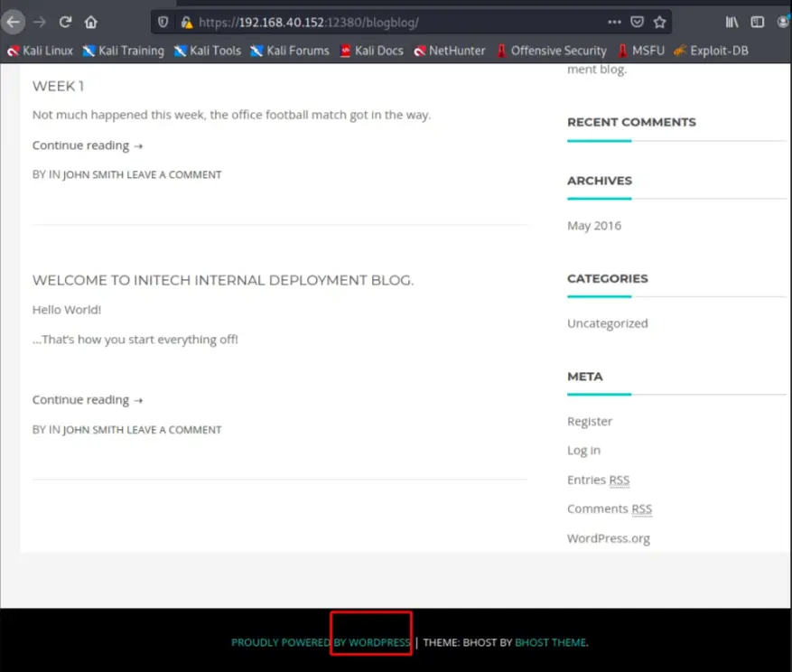Open page actions three-dot menu
Screen dimensions: 792x672
point(614,23)
